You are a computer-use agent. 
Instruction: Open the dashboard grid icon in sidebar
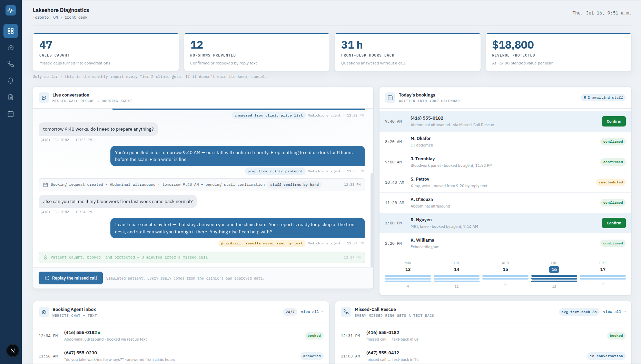coord(11,31)
